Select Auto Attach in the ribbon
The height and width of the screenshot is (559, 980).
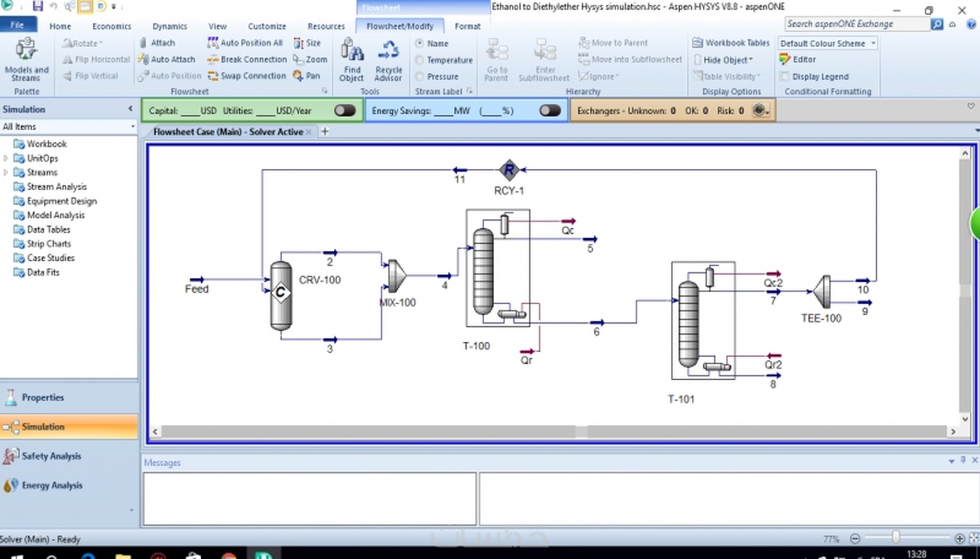pyautogui.click(x=167, y=59)
